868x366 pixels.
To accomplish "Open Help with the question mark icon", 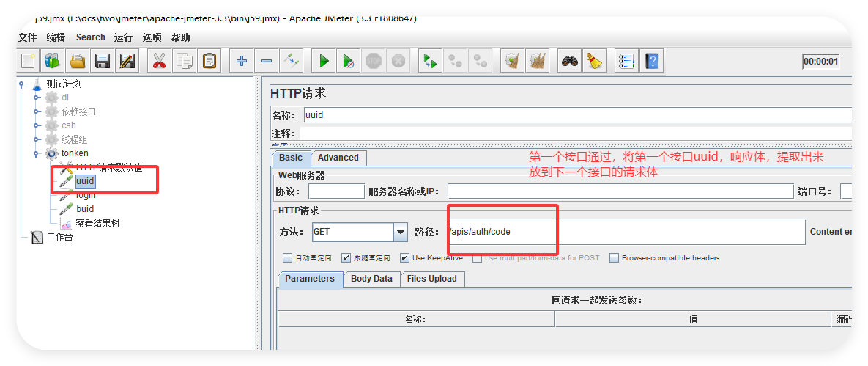I will click(x=652, y=60).
